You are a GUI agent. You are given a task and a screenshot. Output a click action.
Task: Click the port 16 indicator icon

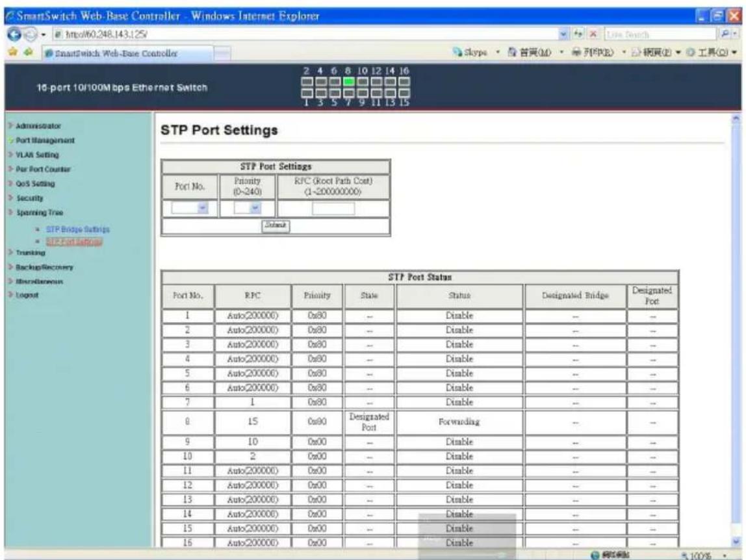(404, 81)
